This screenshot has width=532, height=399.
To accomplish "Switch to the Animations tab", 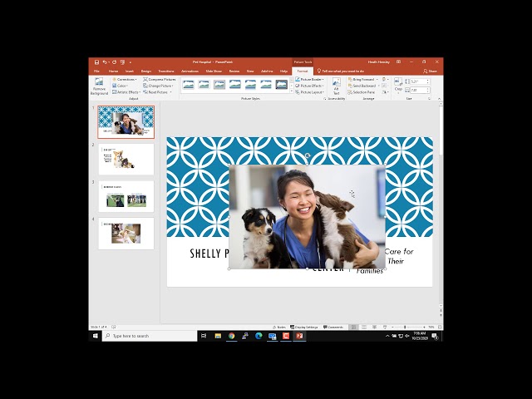I will (x=190, y=71).
